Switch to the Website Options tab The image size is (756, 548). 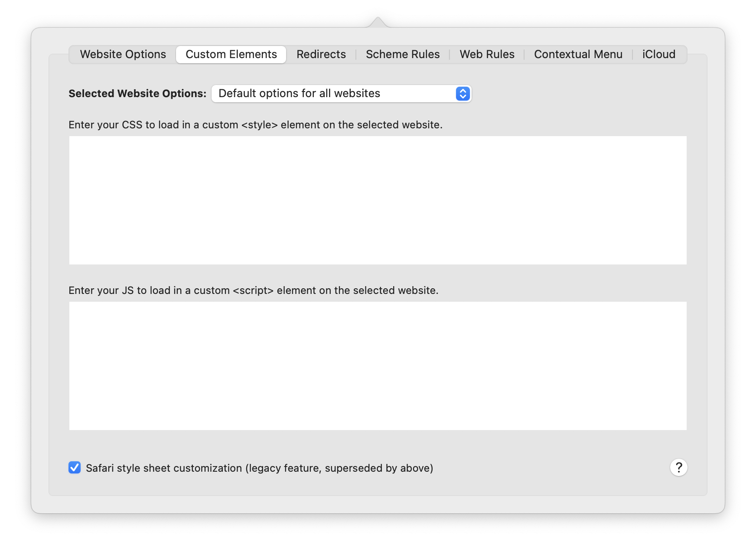tap(123, 55)
